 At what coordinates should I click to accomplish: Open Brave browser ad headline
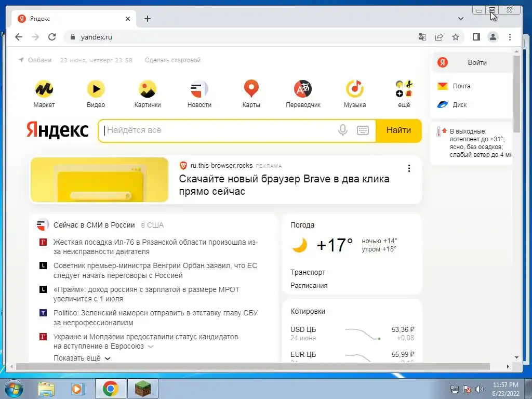pos(284,185)
